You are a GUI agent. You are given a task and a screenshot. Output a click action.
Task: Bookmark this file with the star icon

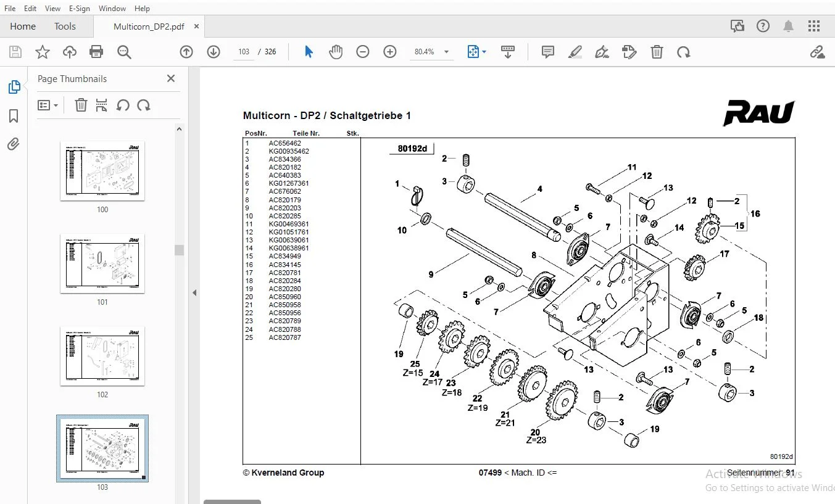(43, 52)
